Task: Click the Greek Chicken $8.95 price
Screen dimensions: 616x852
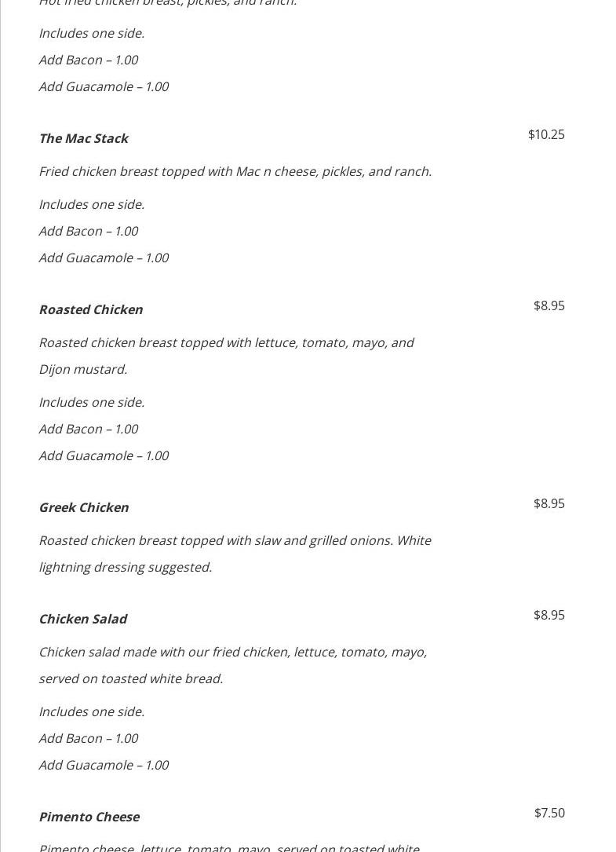Action: point(549,503)
